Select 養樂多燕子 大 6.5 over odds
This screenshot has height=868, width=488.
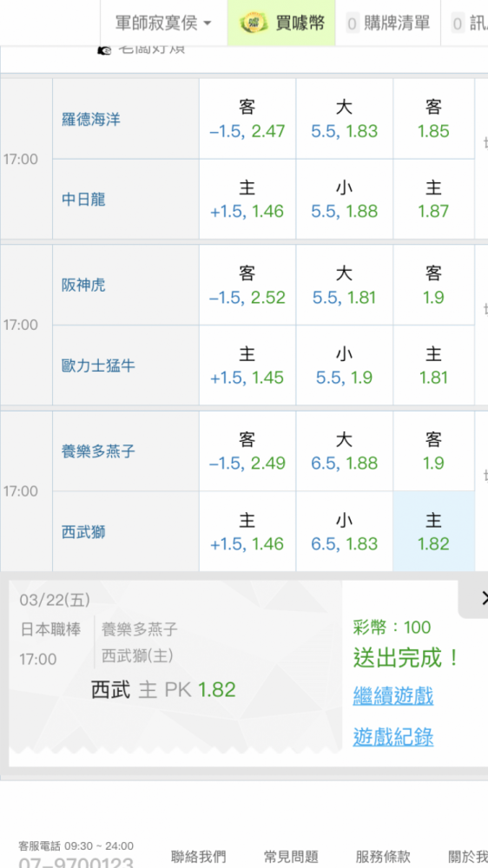[344, 450]
